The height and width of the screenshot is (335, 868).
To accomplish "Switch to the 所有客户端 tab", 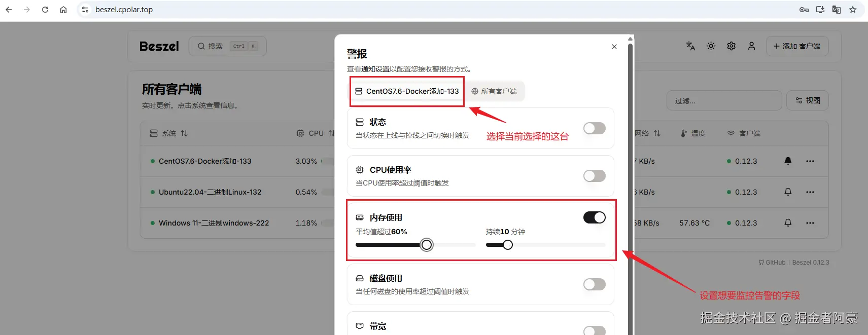I will (494, 91).
